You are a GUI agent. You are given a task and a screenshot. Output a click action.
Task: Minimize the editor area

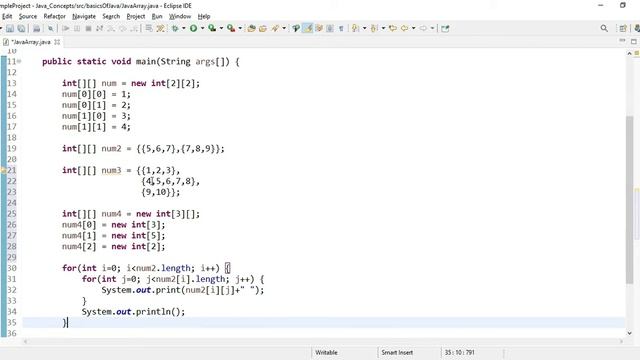622,41
